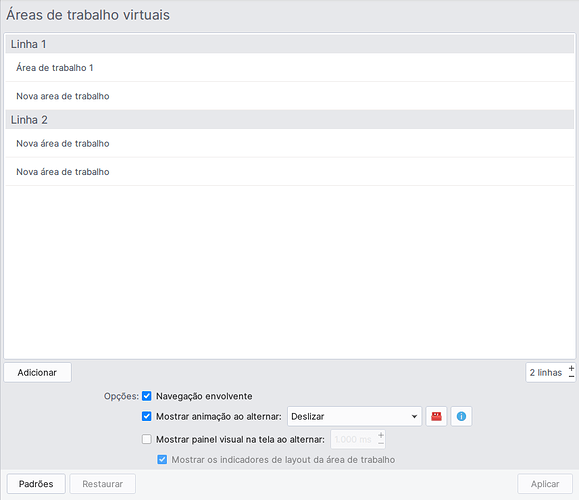The height and width of the screenshot is (500, 579).
Task: Open animation effect configuration (red icon)
Action: pos(436,417)
